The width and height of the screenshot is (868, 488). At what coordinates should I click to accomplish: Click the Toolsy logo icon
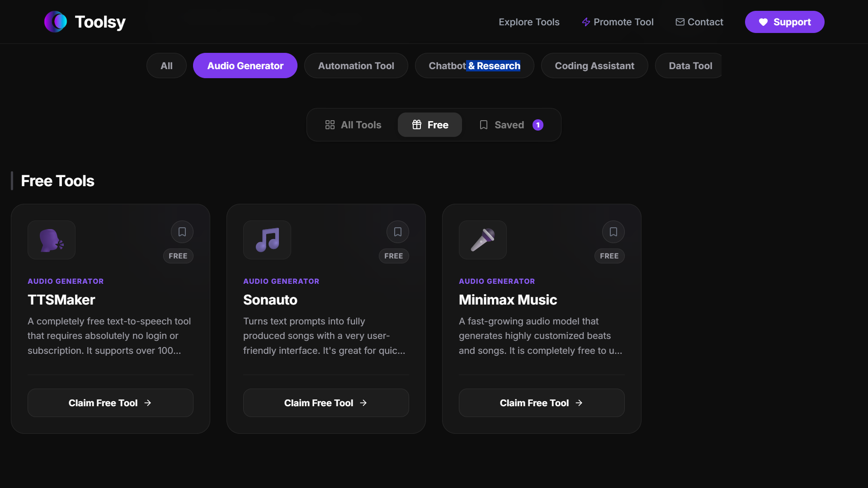[55, 21]
